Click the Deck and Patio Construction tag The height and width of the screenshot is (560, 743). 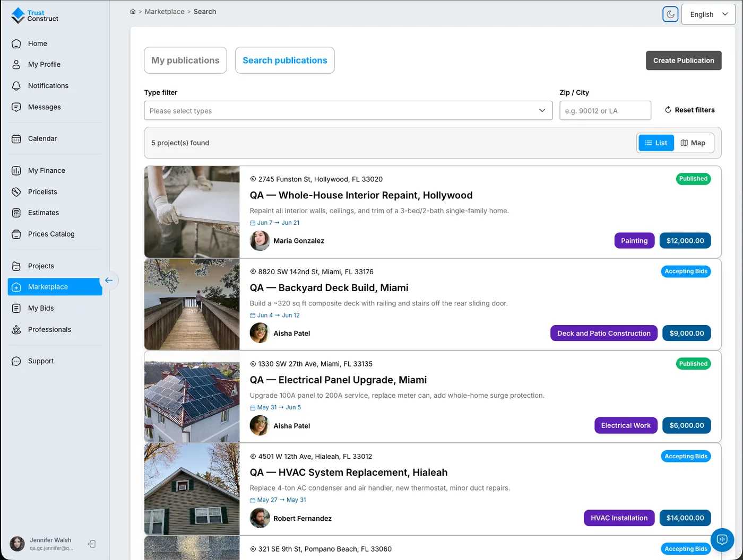point(604,333)
